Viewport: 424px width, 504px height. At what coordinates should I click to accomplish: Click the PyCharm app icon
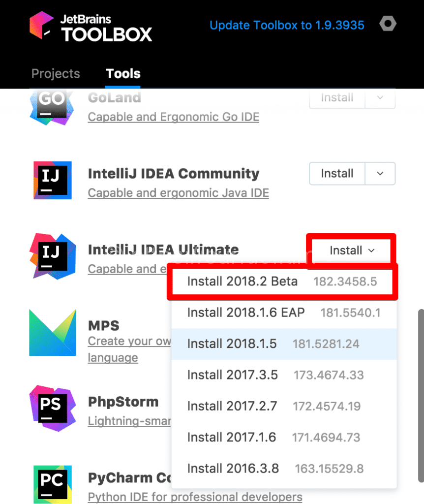[53, 484]
